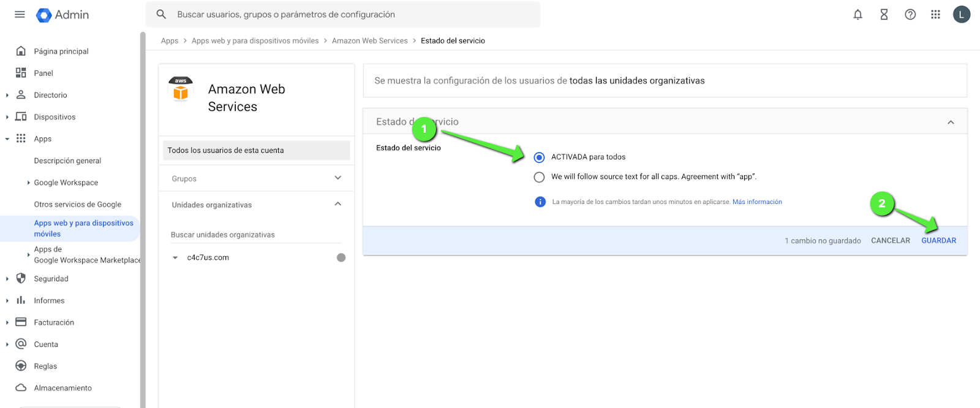The image size is (980, 408).
Task: Select the second service status radio option
Action: pos(539,177)
